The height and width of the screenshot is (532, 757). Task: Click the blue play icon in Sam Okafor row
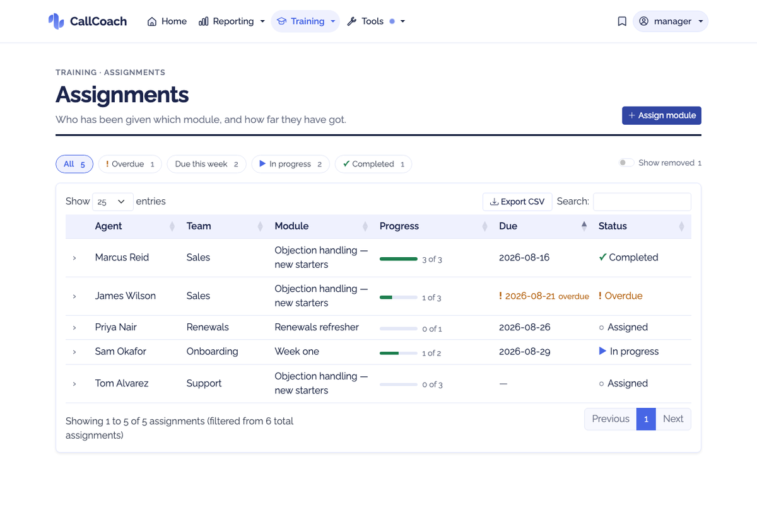pyautogui.click(x=602, y=351)
